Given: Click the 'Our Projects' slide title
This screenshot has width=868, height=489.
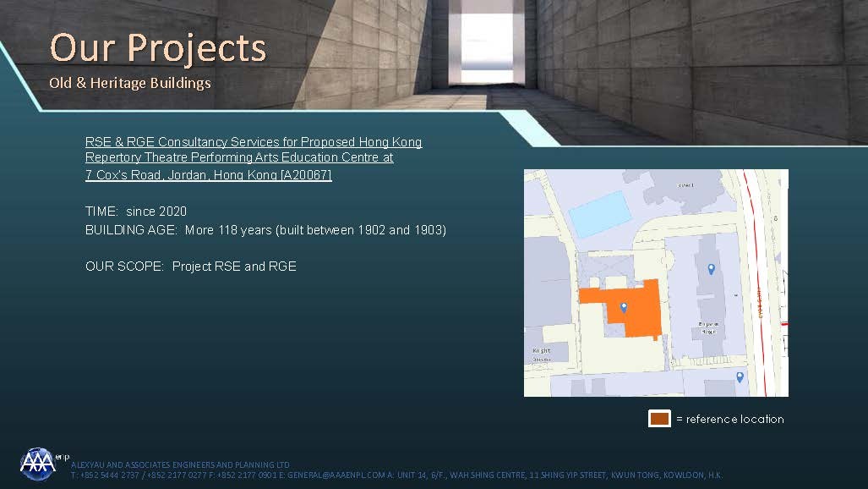Looking at the screenshot, I should (158, 47).
